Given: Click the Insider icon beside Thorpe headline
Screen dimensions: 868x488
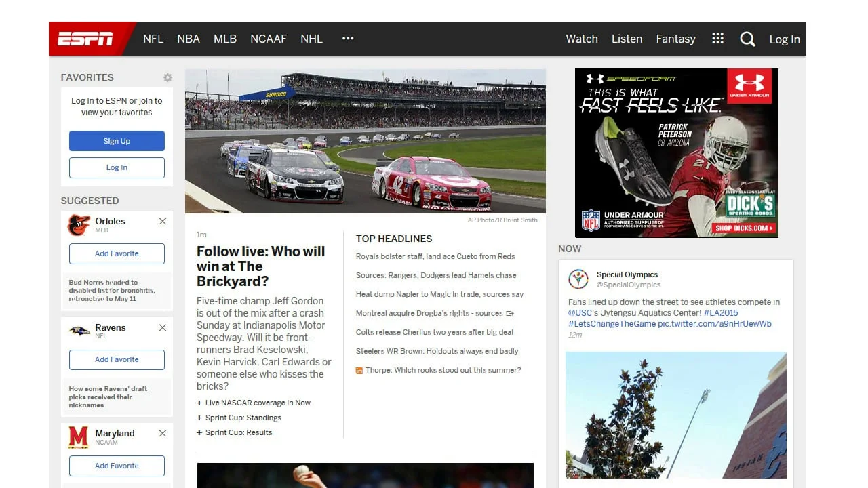Looking at the screenshot, I should [x=359, y=370].
